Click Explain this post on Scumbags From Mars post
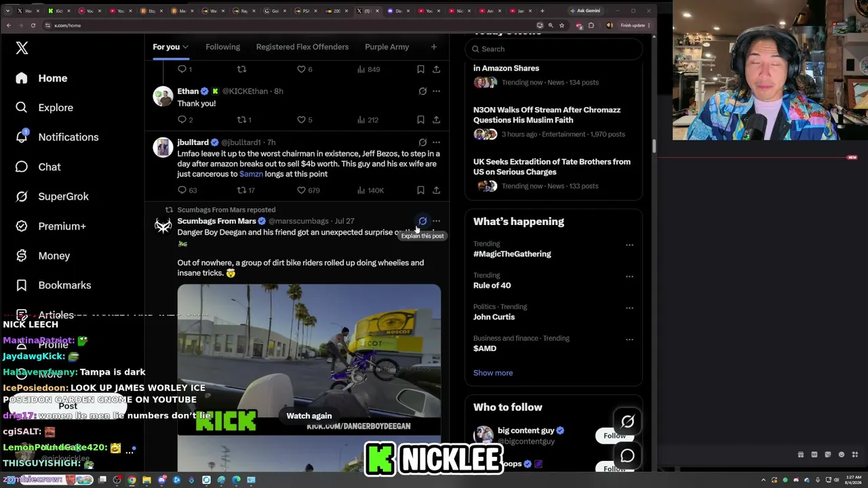This screenshot has width=868, height=488. (422, 221)
